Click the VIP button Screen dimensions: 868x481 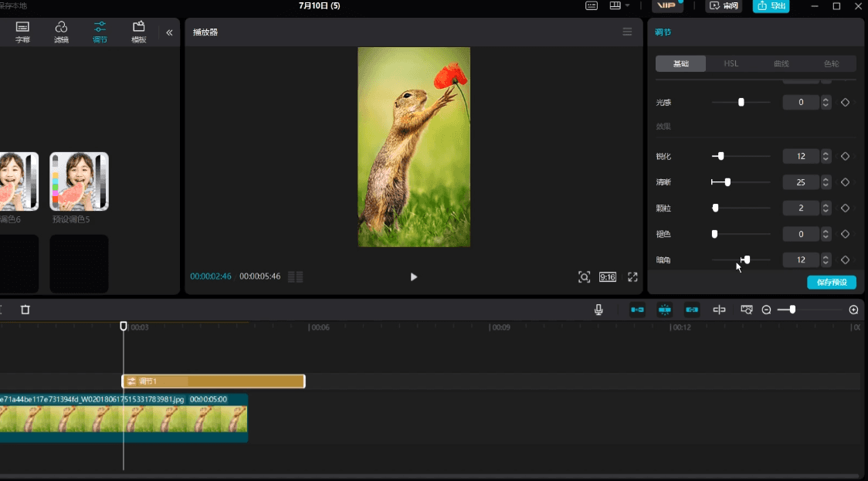point(666,5)
